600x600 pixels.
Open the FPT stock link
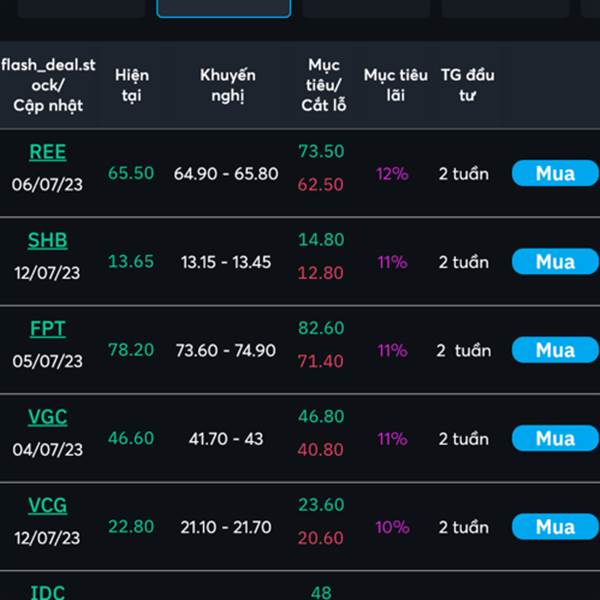(48, 329)
